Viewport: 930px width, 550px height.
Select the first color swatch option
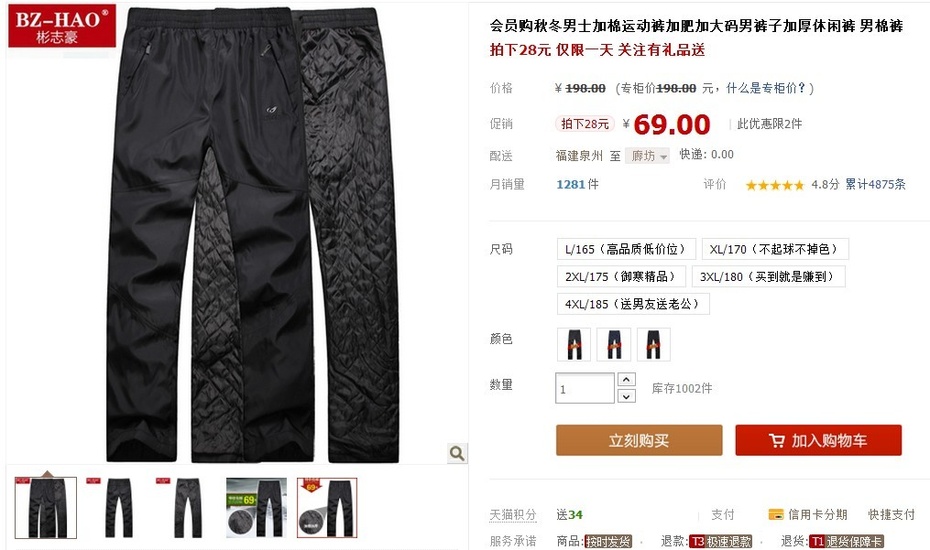tap(574, 345)
